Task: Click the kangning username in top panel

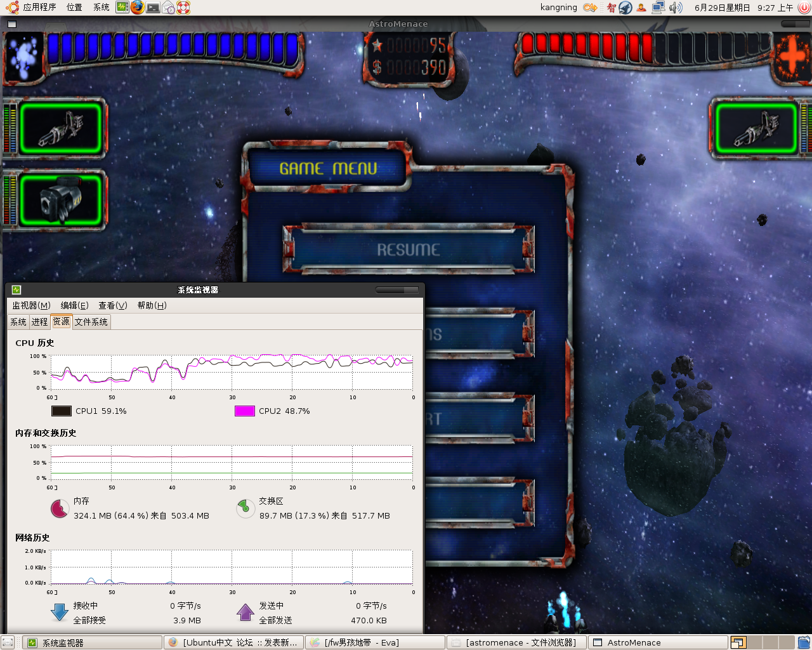Action: click(559, 8)
